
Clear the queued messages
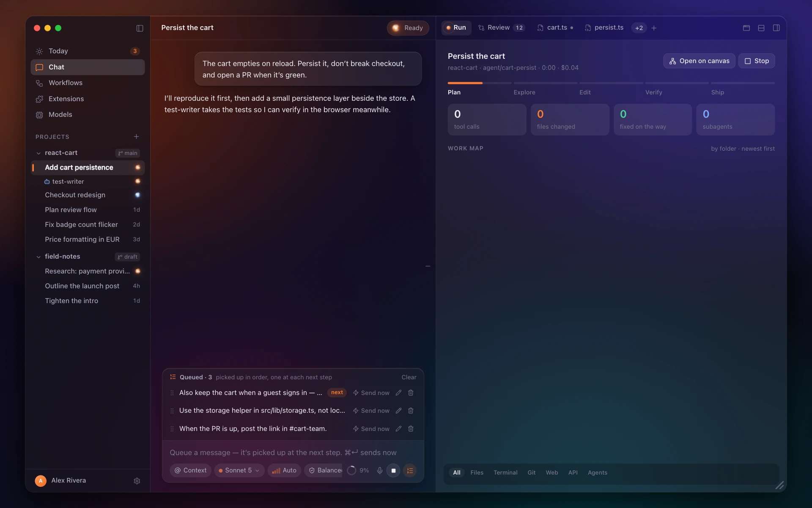(x=409, y=377)
